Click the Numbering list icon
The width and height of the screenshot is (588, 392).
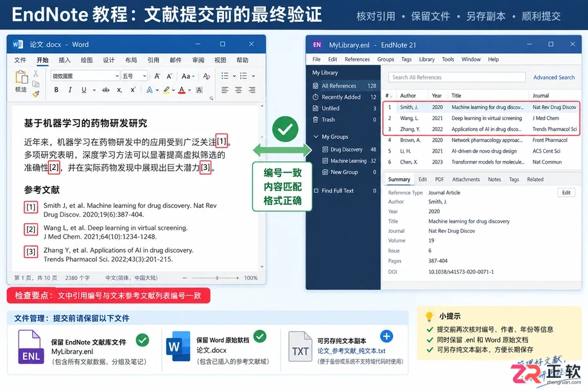pos(243,76)
